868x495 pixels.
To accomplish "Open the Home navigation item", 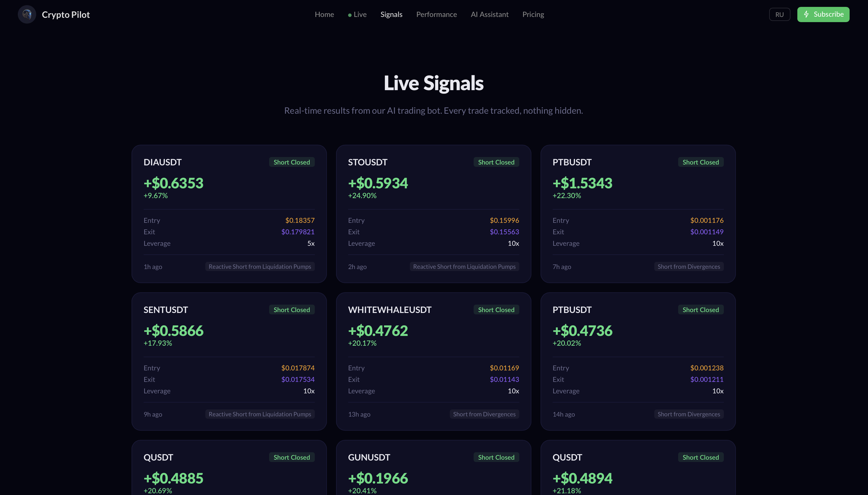I will coord(324,14).
